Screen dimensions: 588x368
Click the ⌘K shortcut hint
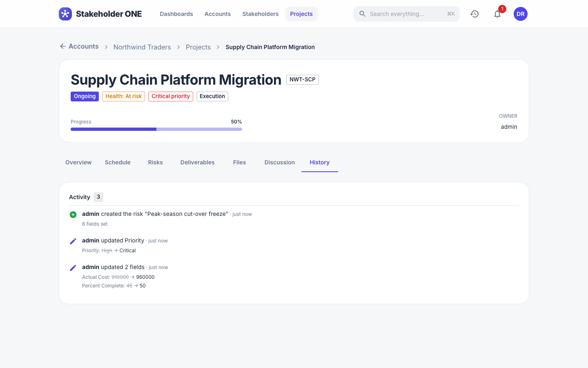(x=451, y=14)
